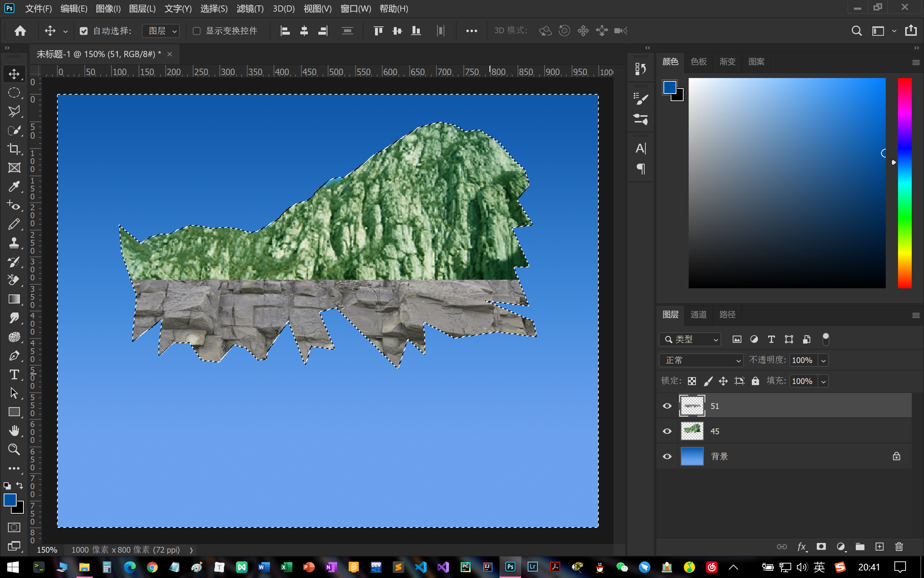The width and height of the screenshot is (924, 578).
Task: Select the Path Selection tool
Action: [x=14, y=393]
